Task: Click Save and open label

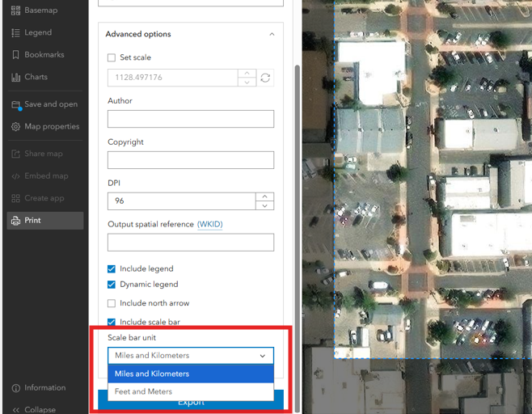Action: coord(51,104)
